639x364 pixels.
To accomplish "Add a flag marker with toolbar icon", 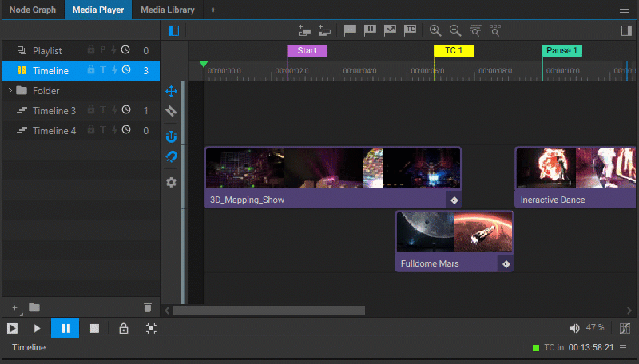I will pos(350,30).
